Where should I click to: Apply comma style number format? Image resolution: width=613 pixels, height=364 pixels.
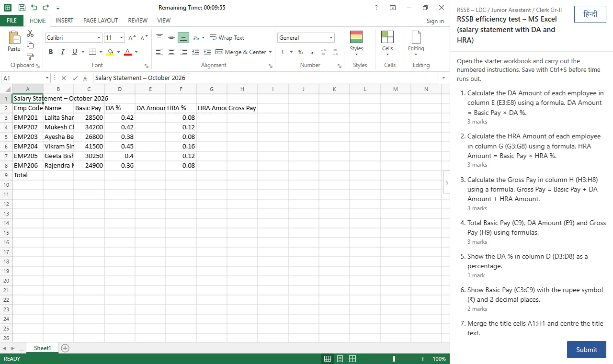312,52
